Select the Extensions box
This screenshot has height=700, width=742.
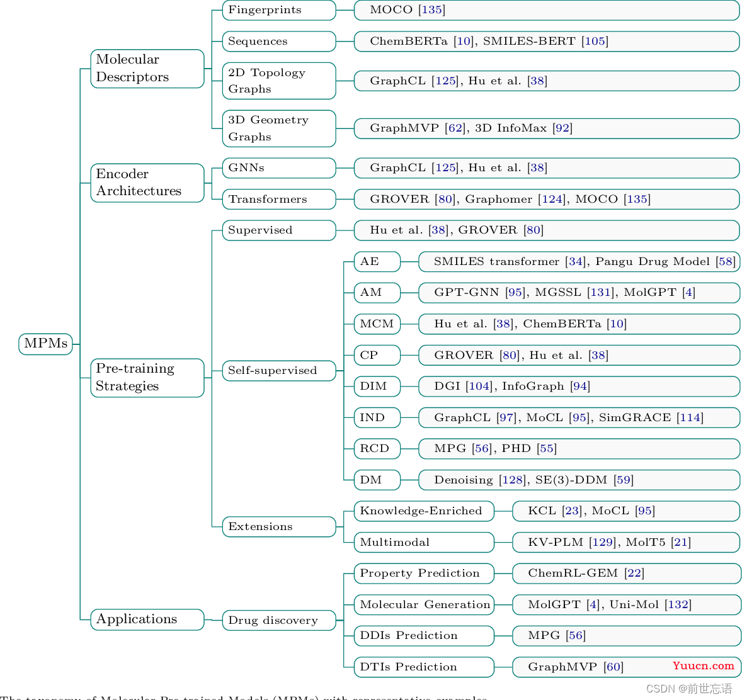tap(279, 526)
